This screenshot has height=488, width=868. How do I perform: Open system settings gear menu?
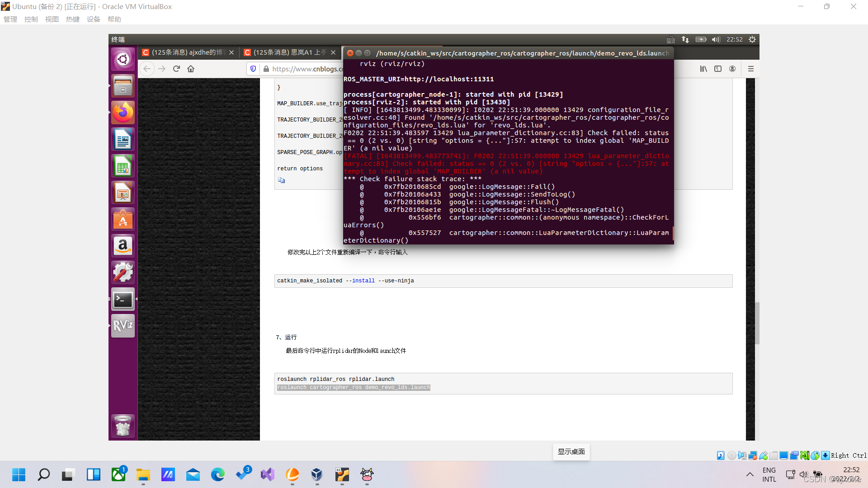(x=752, y=40)
